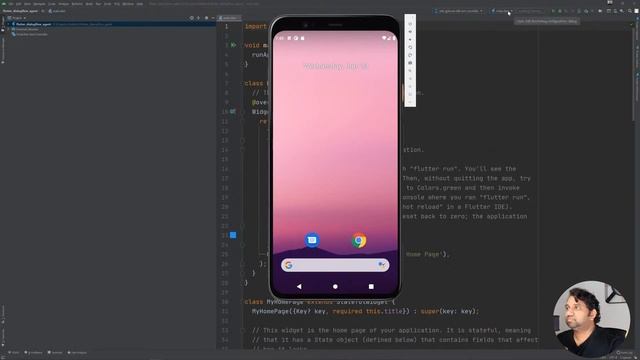Open Project panel settings gear
640x360 pixels.
coord(207,18)
